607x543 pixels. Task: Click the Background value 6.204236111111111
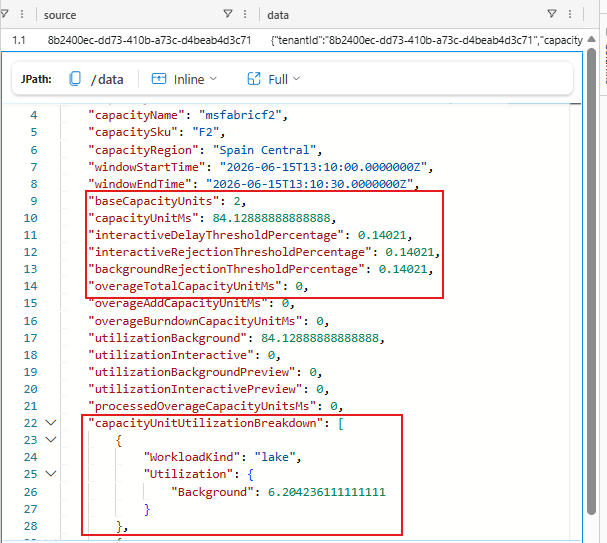coord(327,492)
